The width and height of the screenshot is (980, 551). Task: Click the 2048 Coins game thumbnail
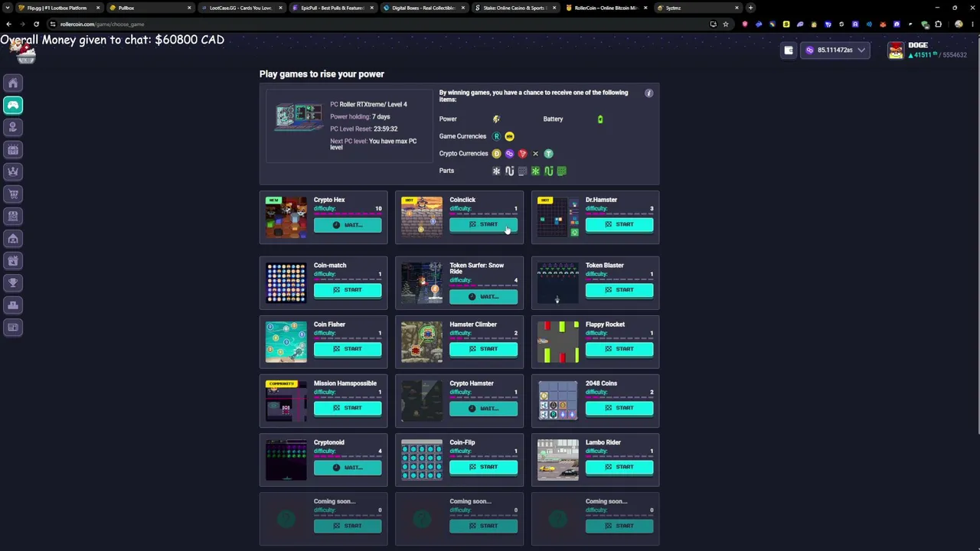point(558,400)
